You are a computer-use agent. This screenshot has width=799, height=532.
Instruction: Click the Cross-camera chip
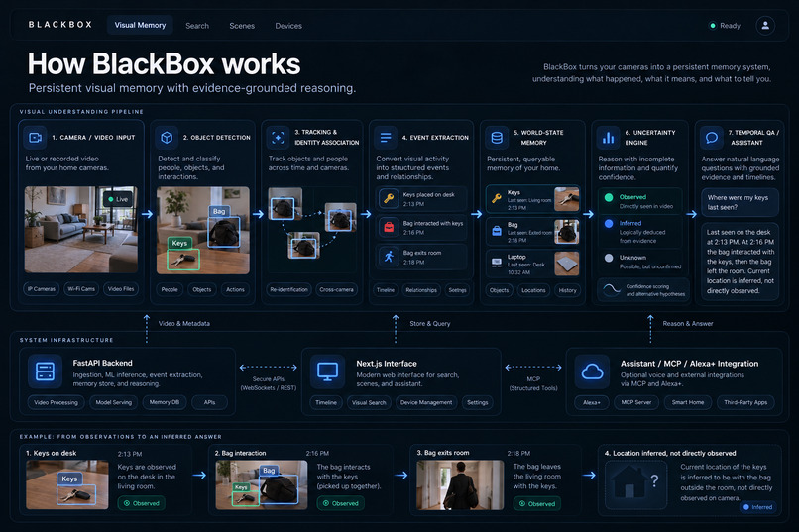tap(336, 289)
